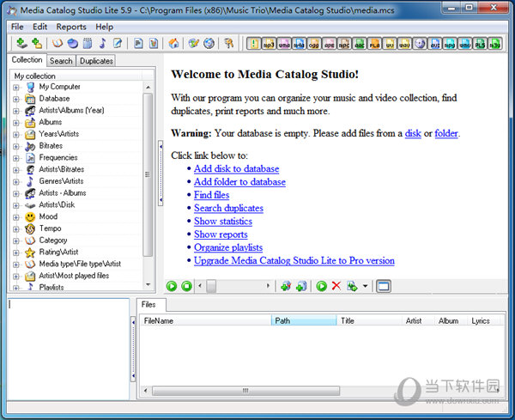Click the red X delete icon
The image size is (515, 420).
tap(336, 286)
